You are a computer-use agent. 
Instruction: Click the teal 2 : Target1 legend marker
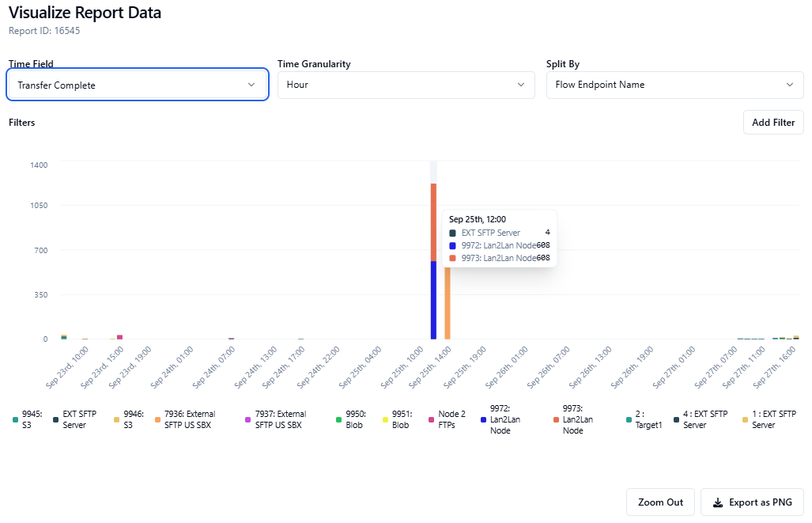click(x=629, y=419)
